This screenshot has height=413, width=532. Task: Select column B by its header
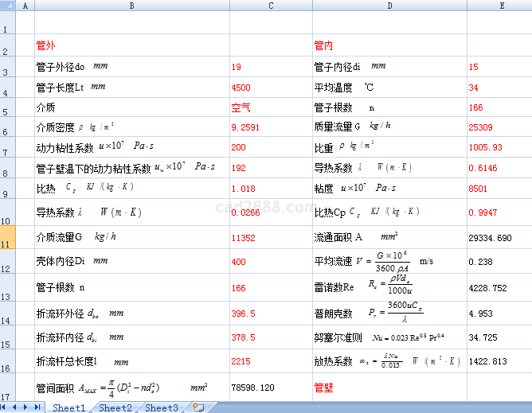tap(131, 6)
